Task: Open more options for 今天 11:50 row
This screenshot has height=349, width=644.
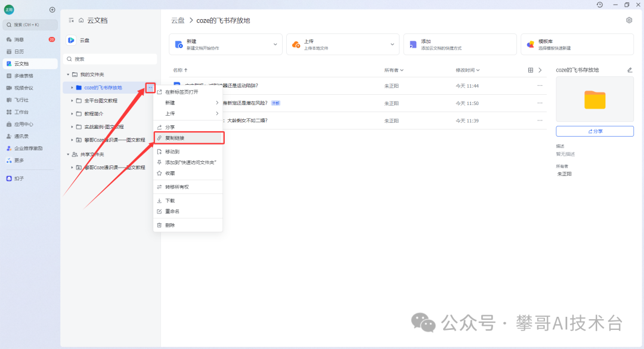Action: [540, 103]
